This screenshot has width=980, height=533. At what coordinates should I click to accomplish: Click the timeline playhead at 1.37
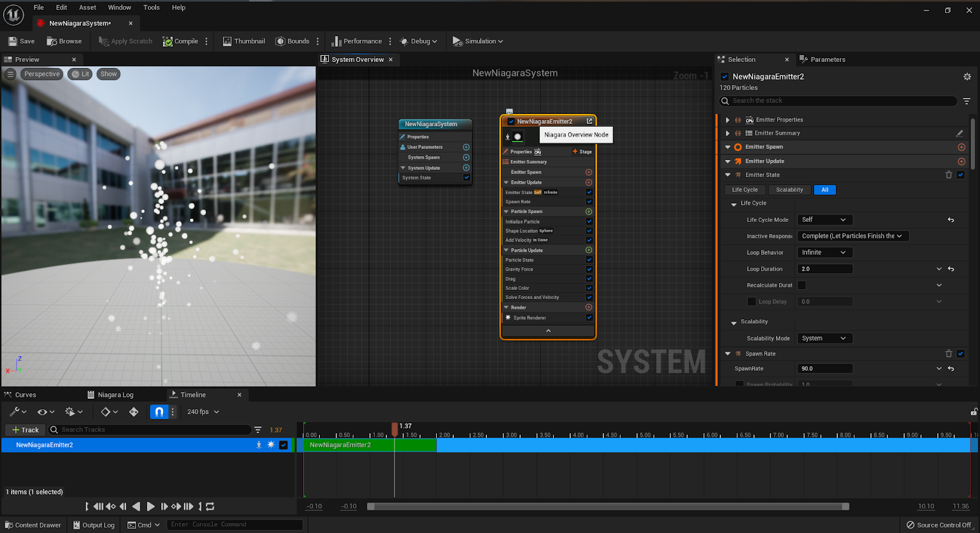[395, 429]
